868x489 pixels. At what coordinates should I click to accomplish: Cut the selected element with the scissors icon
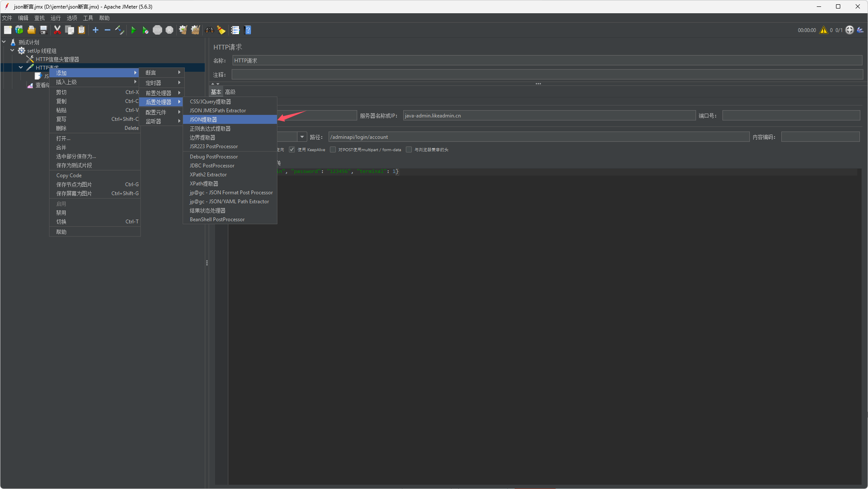coord(58,30)
